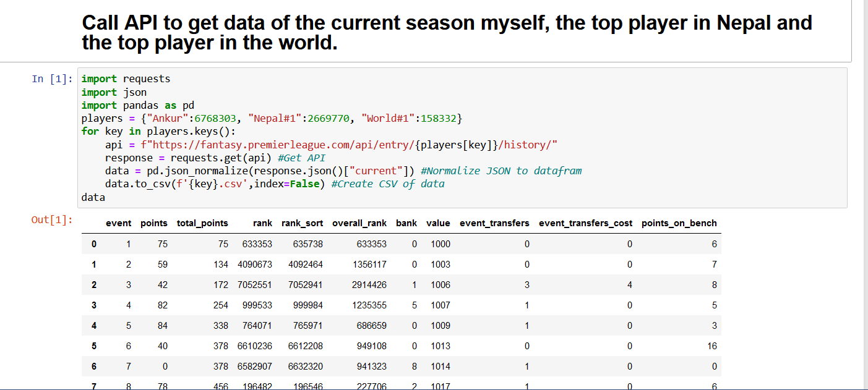This screenshot has height=390, width=868.
Task: Click the rank value 764071
Action: pyautogui.click(x=257, y=326)
